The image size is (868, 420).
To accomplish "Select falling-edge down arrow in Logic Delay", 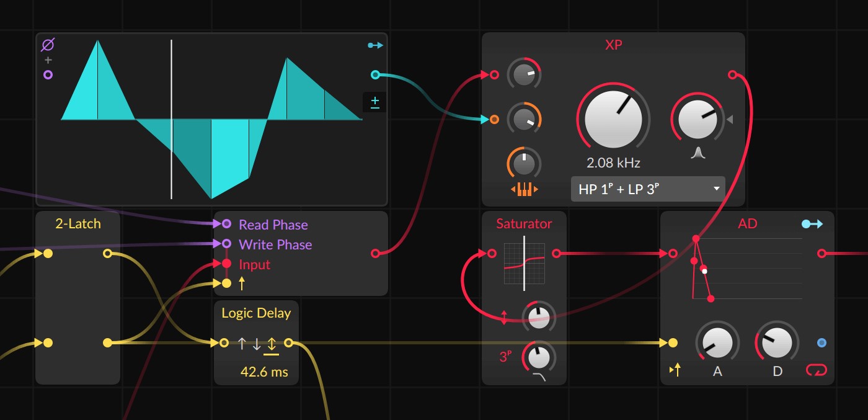I will click(257, 342).
